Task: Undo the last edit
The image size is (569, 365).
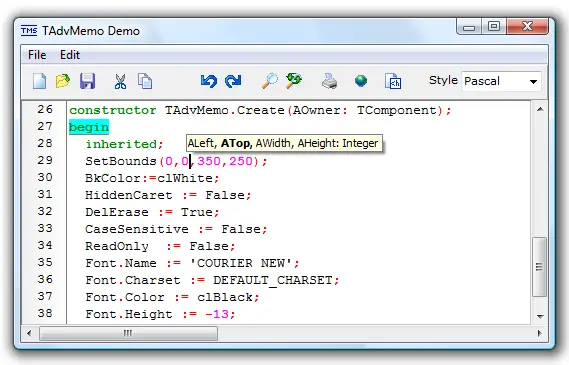Action: (209, 81)
